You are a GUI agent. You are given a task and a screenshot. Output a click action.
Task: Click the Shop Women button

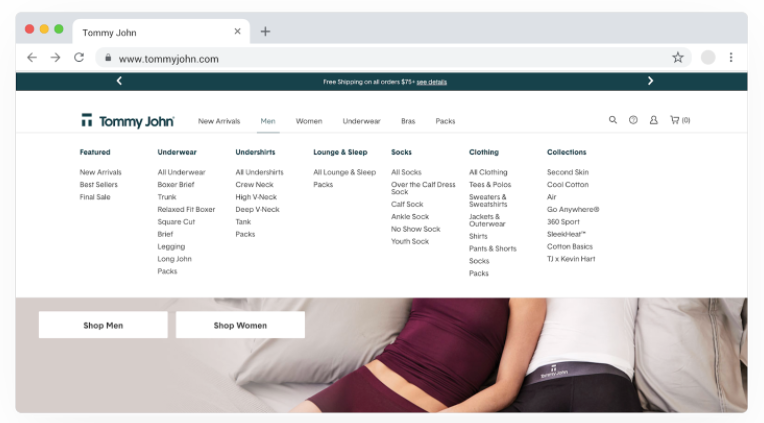[x=240, y=325]
